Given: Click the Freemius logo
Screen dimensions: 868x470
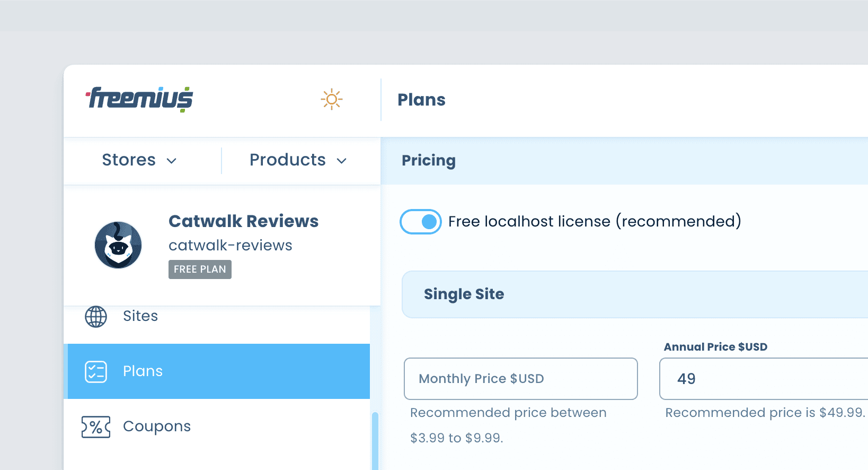Looking at the screenshot, I should (x=139, y=99).
